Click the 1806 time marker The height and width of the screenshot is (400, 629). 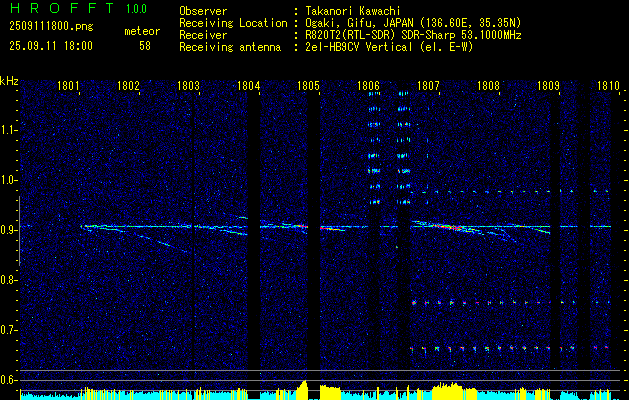pos(368,85)
